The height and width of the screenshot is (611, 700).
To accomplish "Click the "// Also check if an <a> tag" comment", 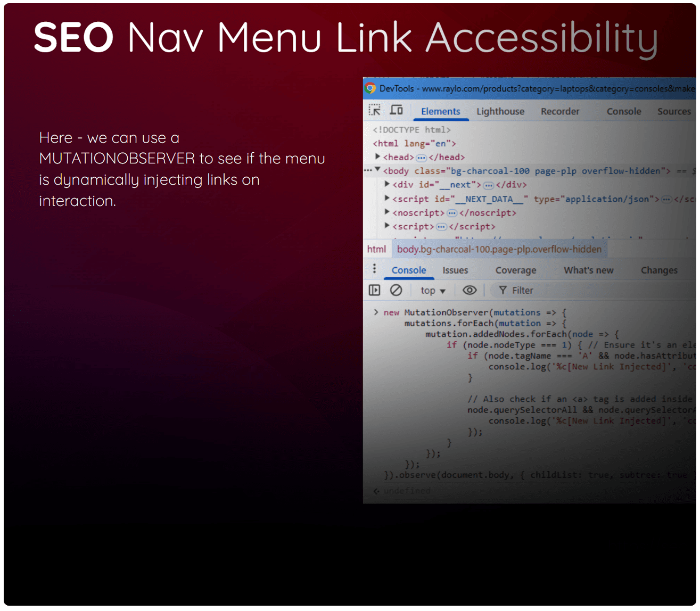I will (580, 399).
